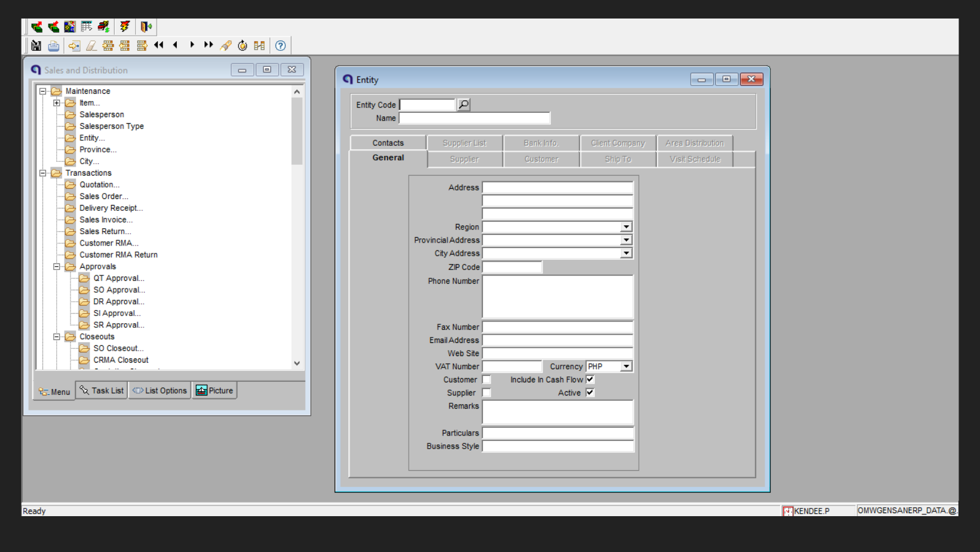This screenshot has height=552, width=980.
Task: Click the refresh circular arrow icon
Action: pos(243,45)
